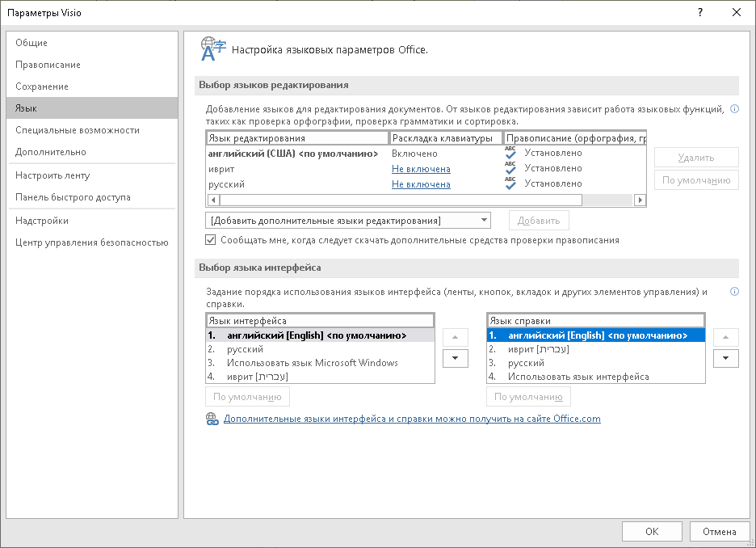The width and height of the screenshot is (756, 548).
Task: Open the Дополнительно category
Action: 92,152
